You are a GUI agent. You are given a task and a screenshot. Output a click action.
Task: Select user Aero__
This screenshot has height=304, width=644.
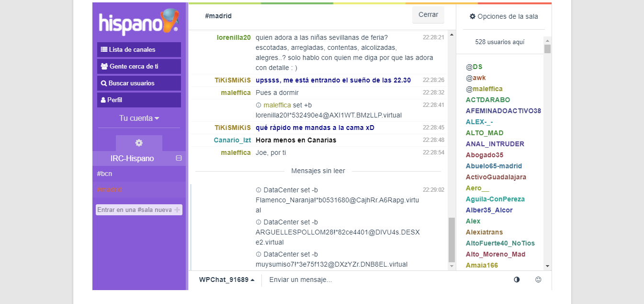(x=477, y=188)
